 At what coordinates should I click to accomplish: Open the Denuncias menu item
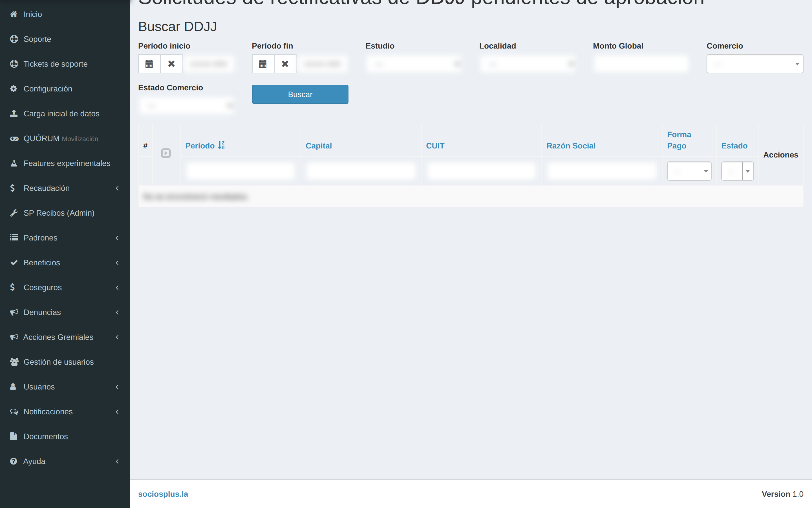pos(65,312)
